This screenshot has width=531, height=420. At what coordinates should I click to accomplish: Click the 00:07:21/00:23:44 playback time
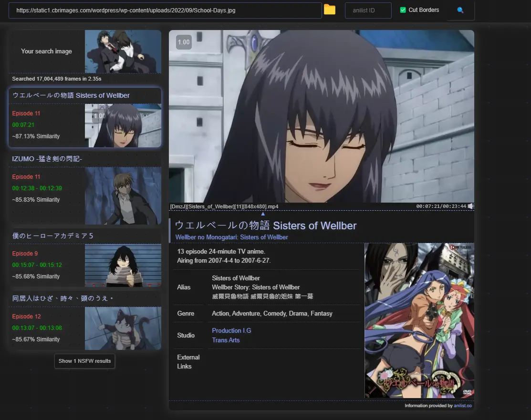pos(441,206)
